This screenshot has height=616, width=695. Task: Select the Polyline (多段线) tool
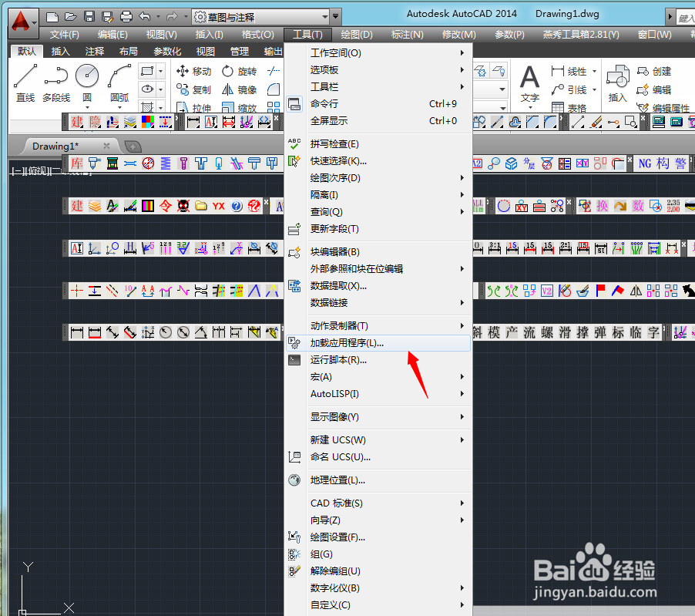click(x=56, y=83)
